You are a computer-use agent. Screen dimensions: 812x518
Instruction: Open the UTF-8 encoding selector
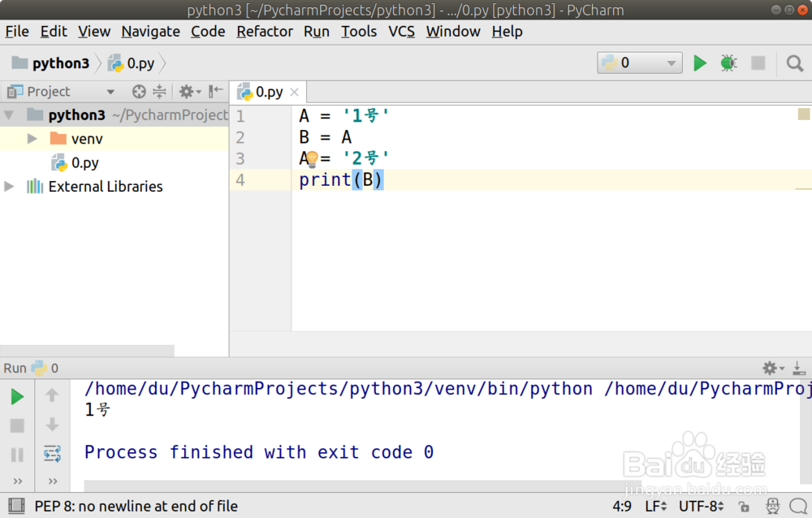coord(702,506)
